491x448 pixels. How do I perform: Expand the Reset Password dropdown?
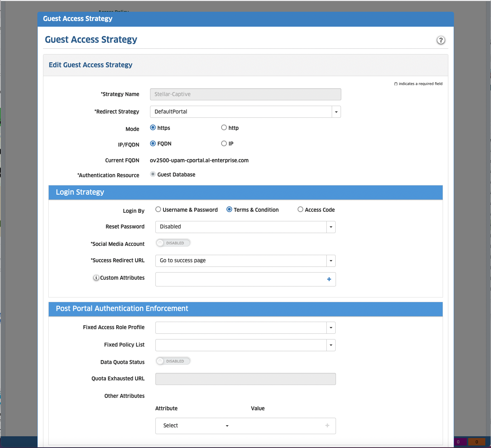(x=331, y=227)
